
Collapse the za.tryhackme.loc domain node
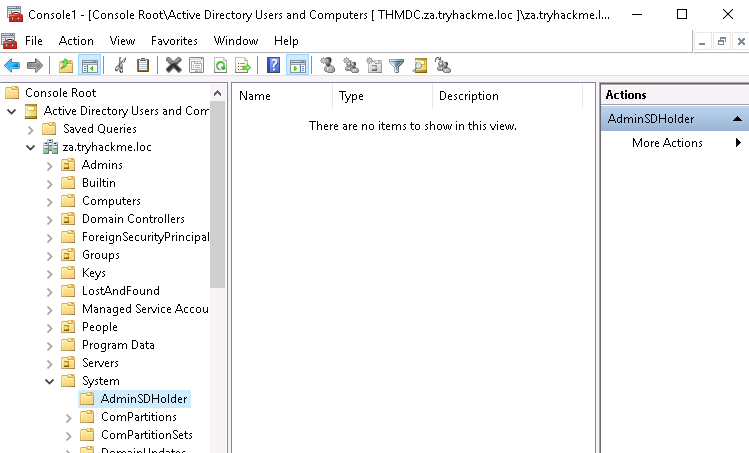(x=31, y=147)
